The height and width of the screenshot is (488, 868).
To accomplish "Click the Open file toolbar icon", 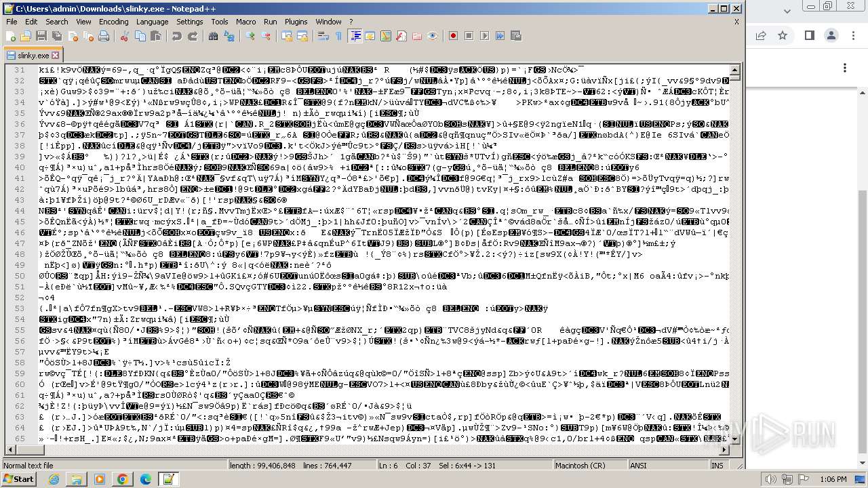I will click(26, 36).
